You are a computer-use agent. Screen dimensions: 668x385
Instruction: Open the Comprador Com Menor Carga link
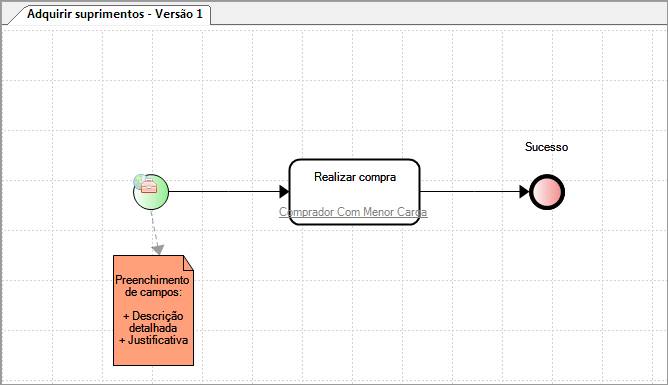353,212
